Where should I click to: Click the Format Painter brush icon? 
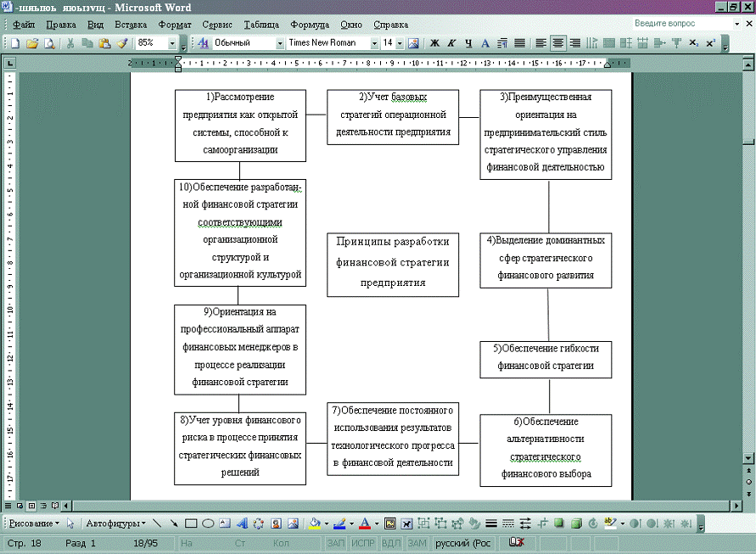pyautogui.click(x=121, y=42)
